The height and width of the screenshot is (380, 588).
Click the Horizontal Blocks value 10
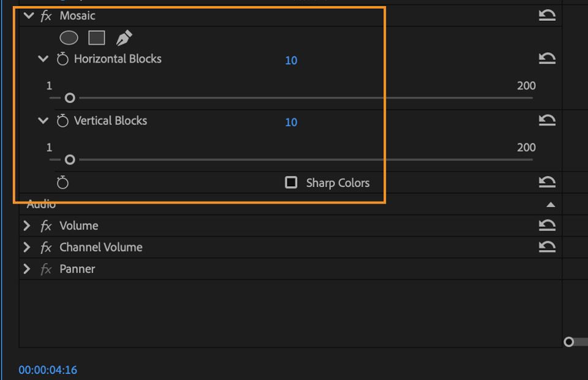click(x=291, y=60)
